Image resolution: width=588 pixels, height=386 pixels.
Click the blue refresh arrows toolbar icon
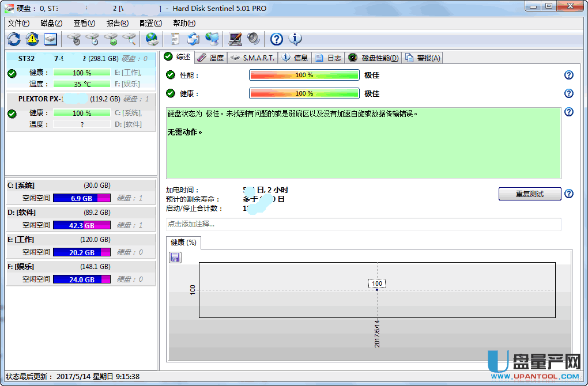(14, 39)
